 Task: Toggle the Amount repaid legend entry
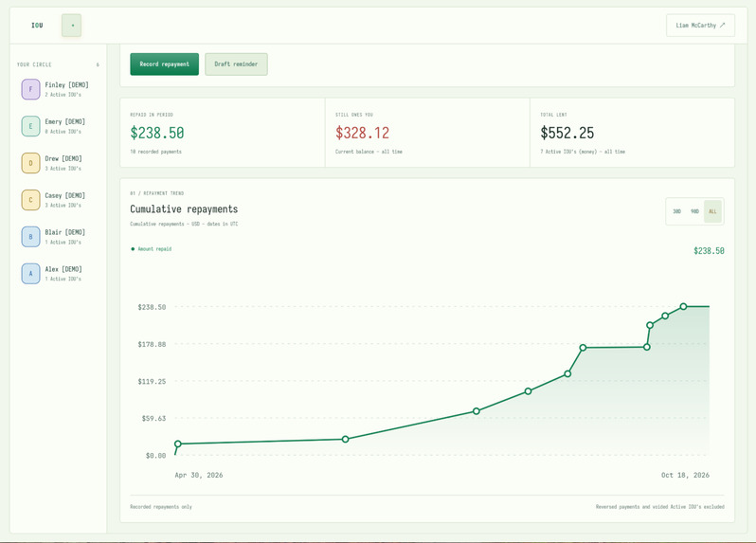click(152, 249)
